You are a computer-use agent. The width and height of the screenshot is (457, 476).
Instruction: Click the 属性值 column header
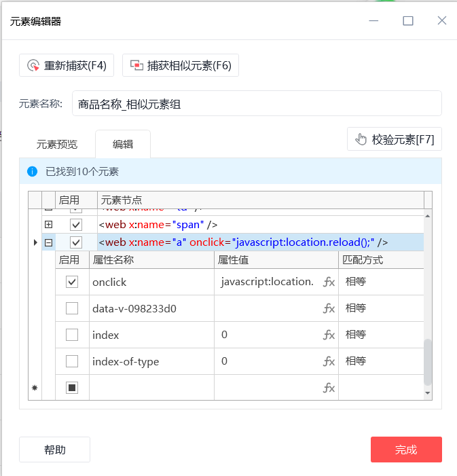[276, 260]
